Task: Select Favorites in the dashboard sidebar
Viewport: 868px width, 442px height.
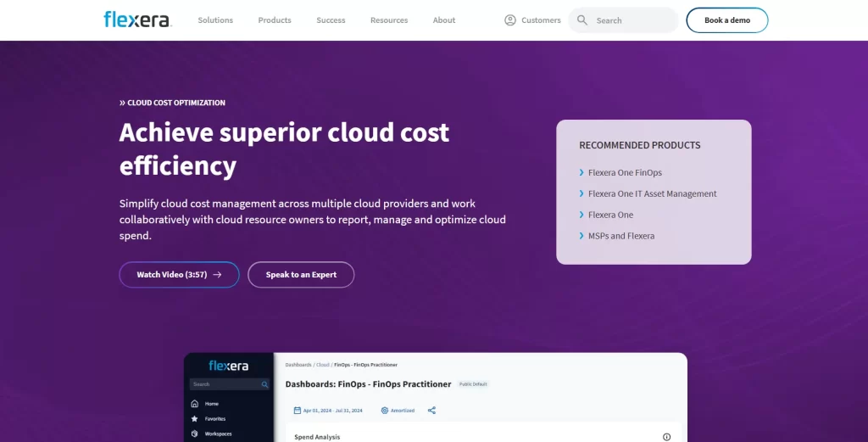Action: click(214, 419)
